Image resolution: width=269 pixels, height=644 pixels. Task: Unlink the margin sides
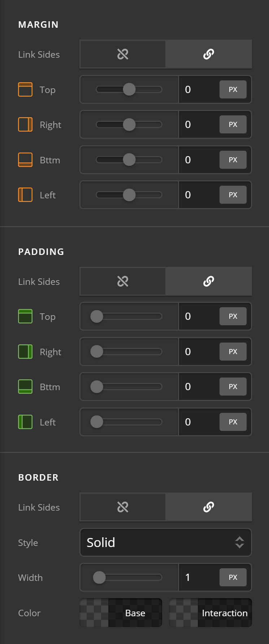pos(122,54)
